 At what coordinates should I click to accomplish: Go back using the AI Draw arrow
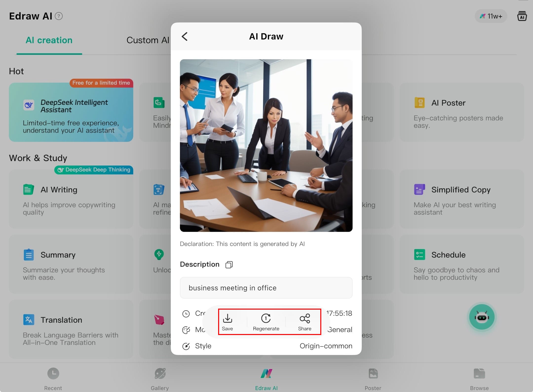pos(185,37)
